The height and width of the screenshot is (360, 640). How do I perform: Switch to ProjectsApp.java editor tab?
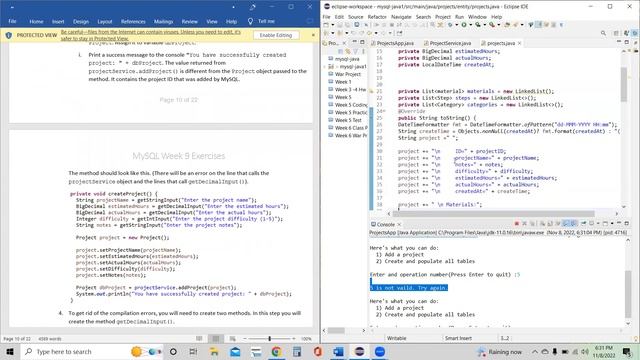[395, 43]
